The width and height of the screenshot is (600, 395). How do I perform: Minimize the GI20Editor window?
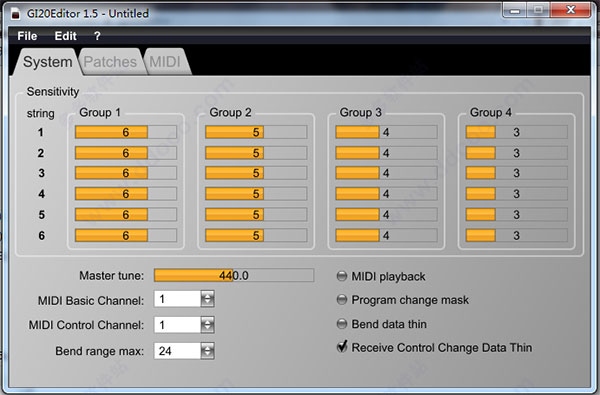515,10
